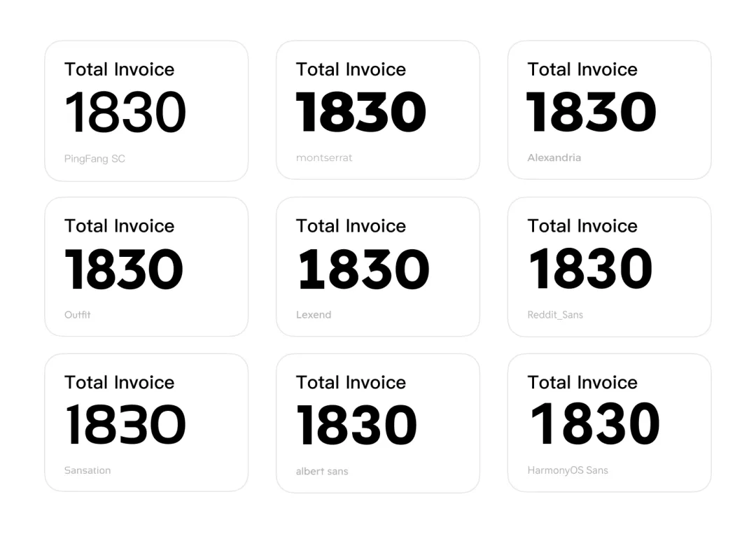This screenshot has width=756, height=534.
Task: Select the albert sans font label
Action: pyautogui.click(x=322, y=471)
